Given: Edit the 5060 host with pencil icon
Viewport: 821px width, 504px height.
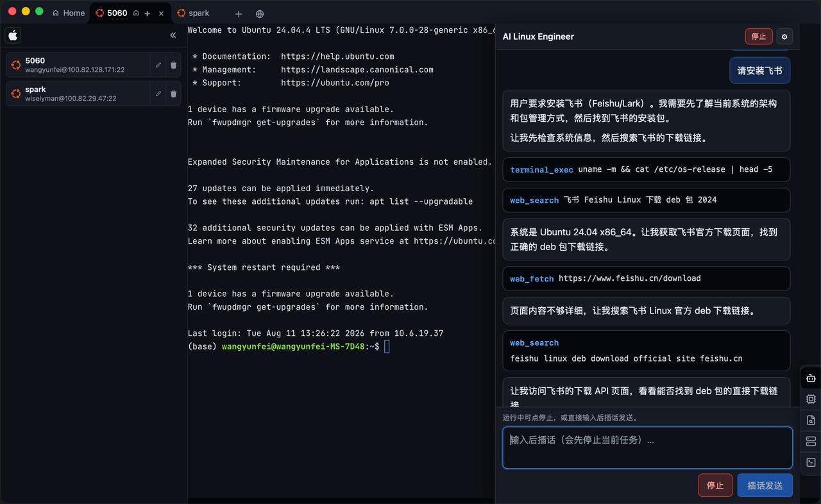Looking at the screenshot, I should pyautogui.click(x=158, y=65).
